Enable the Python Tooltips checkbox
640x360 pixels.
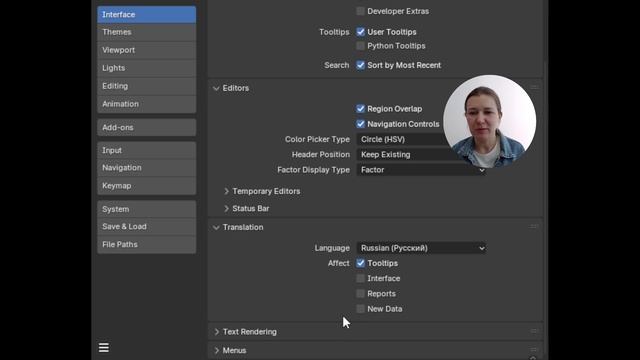(360, 46)
